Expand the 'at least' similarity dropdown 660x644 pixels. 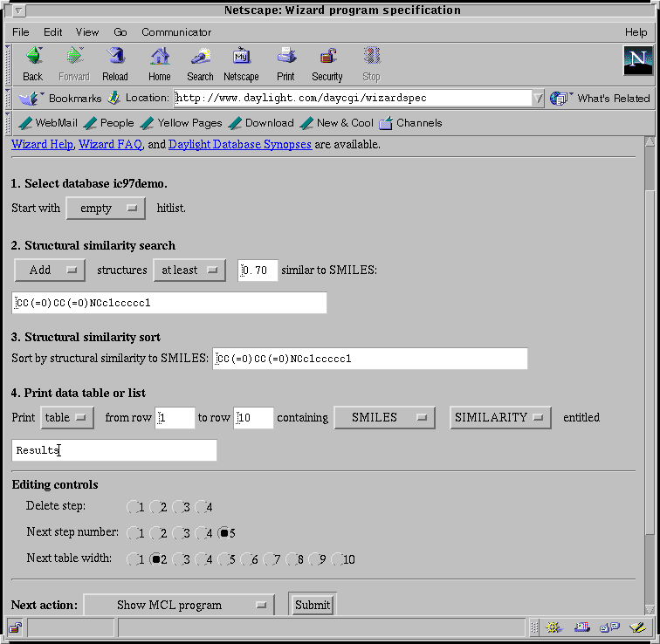point(189,271)
